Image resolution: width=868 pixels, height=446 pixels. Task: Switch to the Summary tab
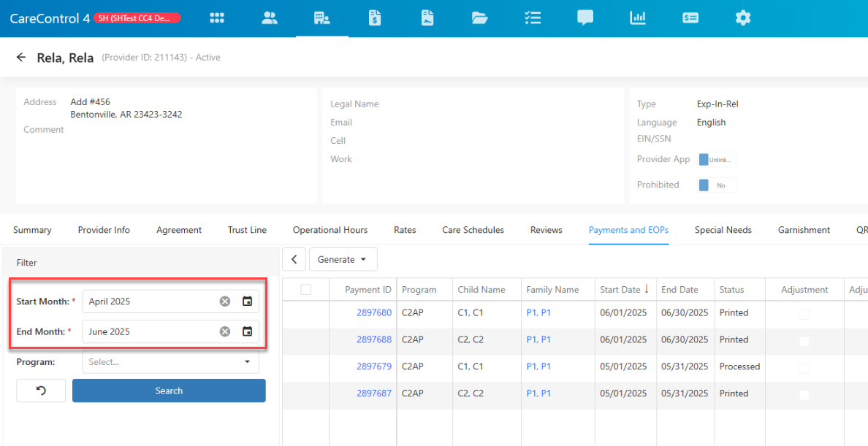pos(32,230)
